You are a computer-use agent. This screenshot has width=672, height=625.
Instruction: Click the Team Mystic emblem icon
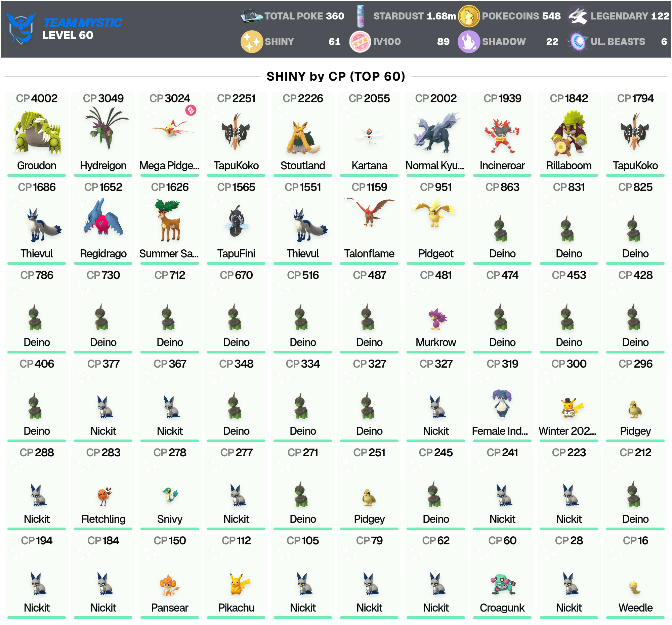[21, 29]
